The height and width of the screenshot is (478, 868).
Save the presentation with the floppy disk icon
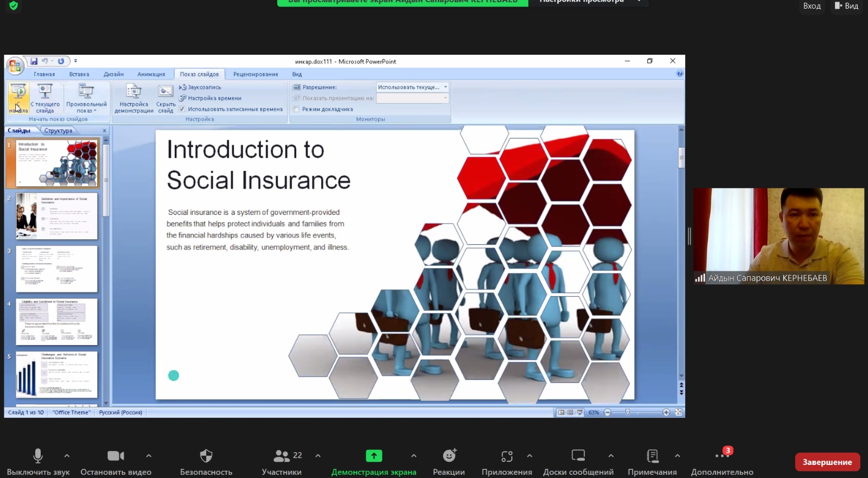tap(34, 61)
